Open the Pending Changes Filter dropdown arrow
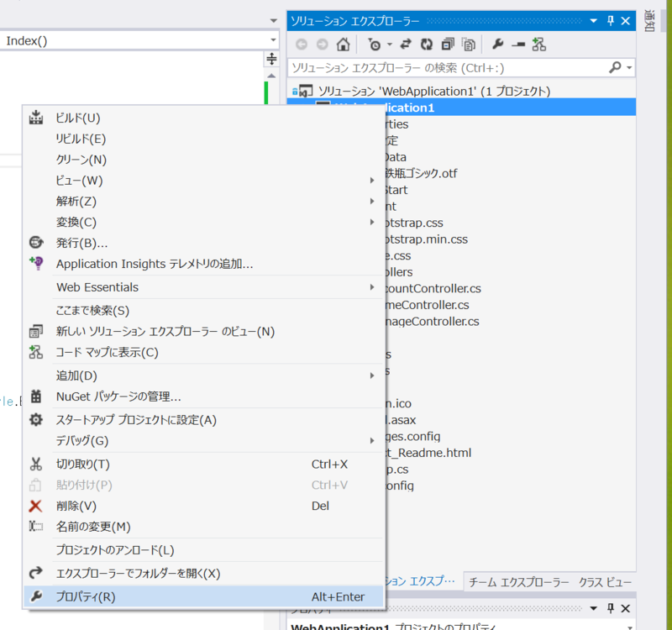The image size is (672, 630). point(390,45)
